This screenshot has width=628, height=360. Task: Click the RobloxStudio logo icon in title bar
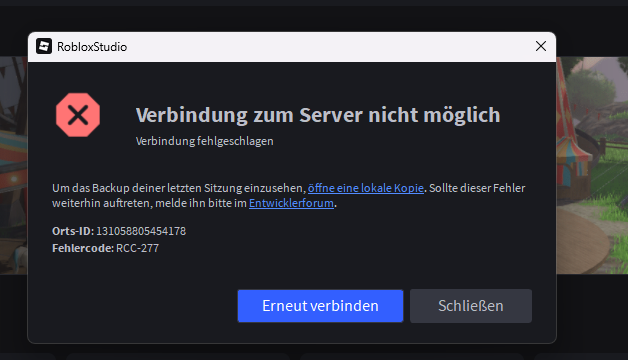coord(44,46)
